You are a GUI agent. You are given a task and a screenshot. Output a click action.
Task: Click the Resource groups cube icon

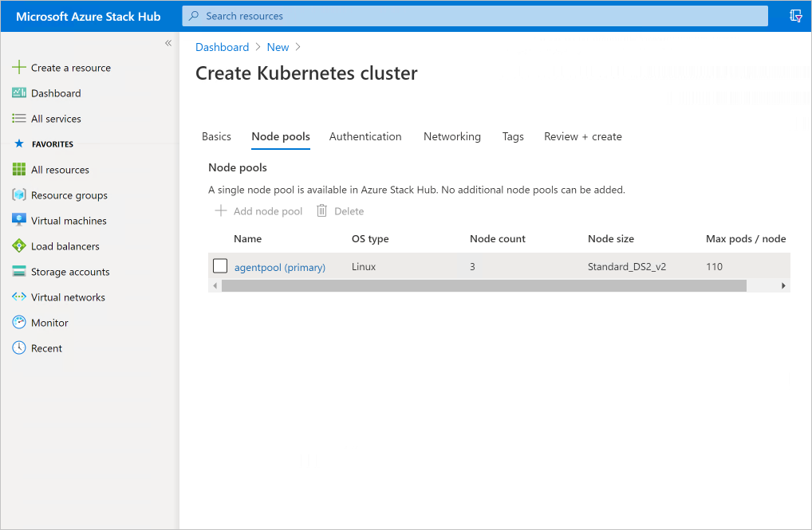19,195
